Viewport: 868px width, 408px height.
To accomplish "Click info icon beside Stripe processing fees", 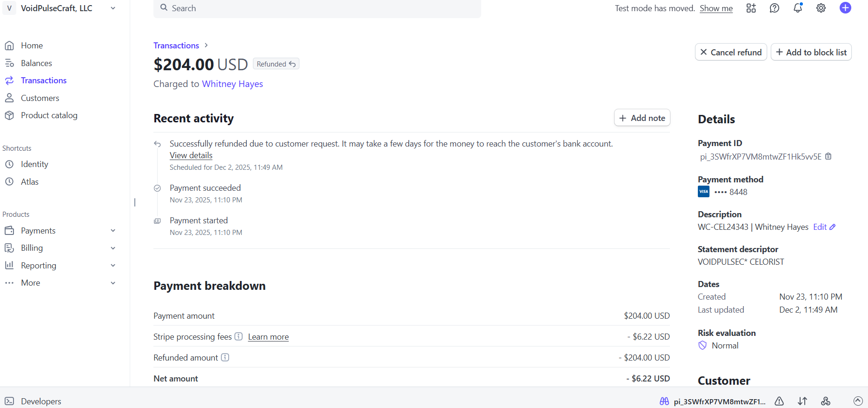I will 239,336.
